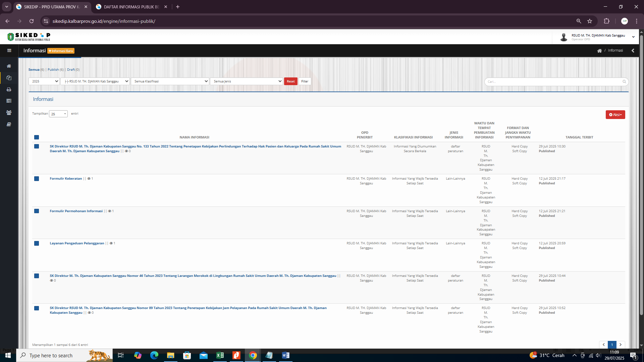Open the browser extensions icon
Viewport: 644px width, 362px height.
point(607,21)
